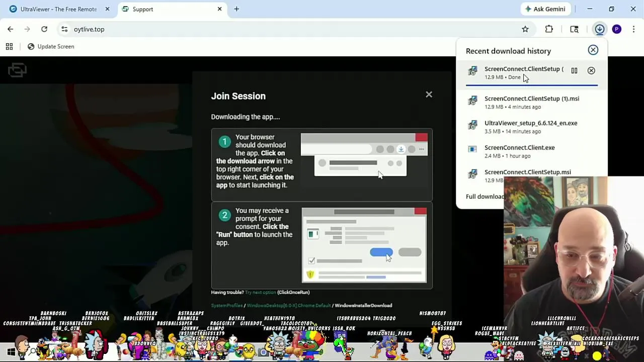Open UltraViewer_setup_6.6.124_en.exe download
The height and width of the screenshot is (362, 644).
(x=532, y=127)
